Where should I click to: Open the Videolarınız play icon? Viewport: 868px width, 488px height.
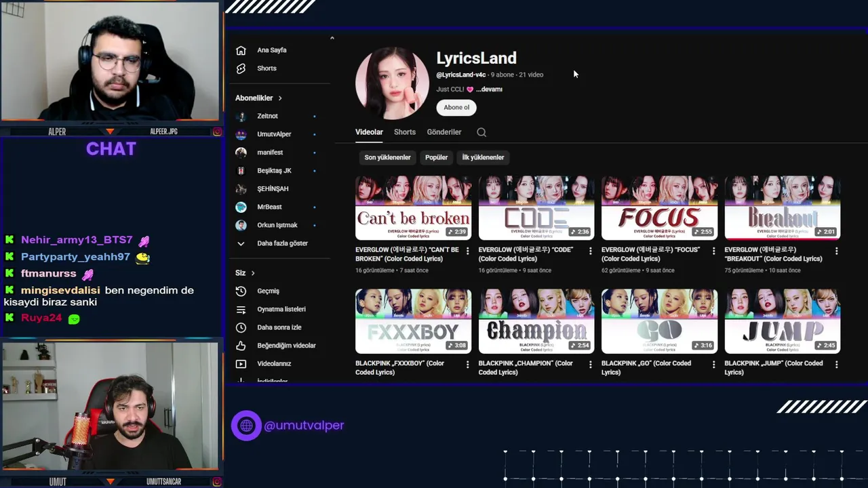tap(241, 364)
